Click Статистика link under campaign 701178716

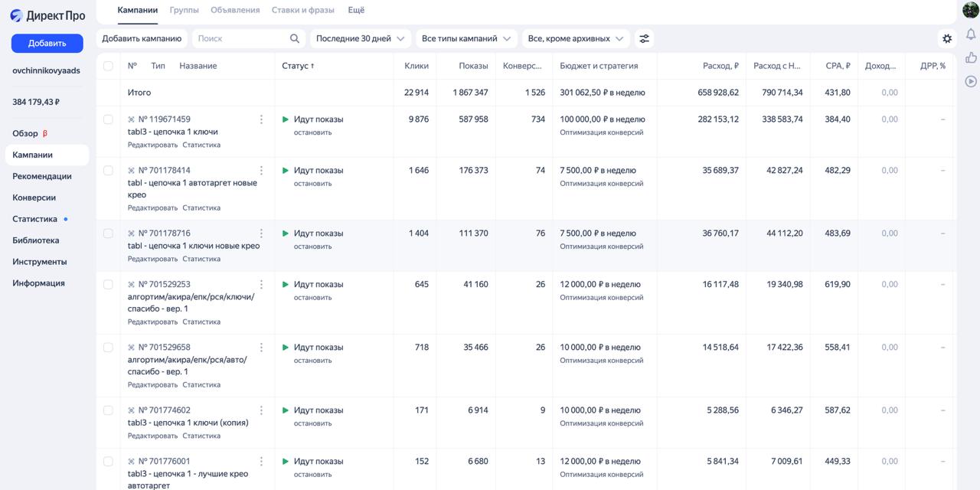[201, 259]
